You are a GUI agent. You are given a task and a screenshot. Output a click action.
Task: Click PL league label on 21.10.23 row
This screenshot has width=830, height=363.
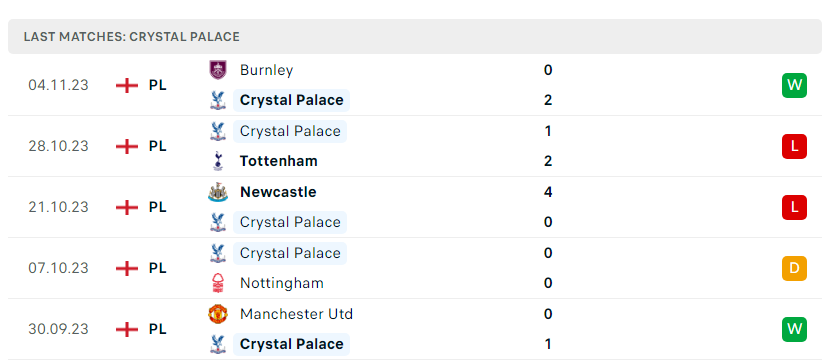click(x=157, y=207)
